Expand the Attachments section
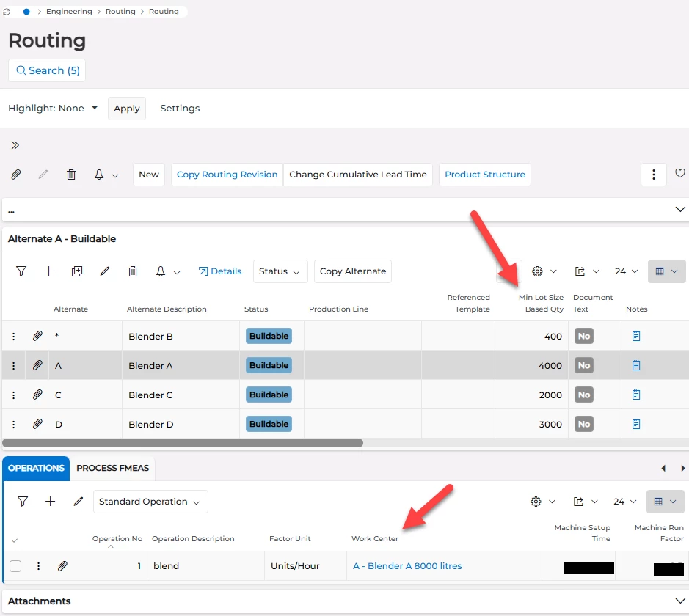The width and height of the screenshot is (689, 616). pyautogui.click(x=679, y=601)
